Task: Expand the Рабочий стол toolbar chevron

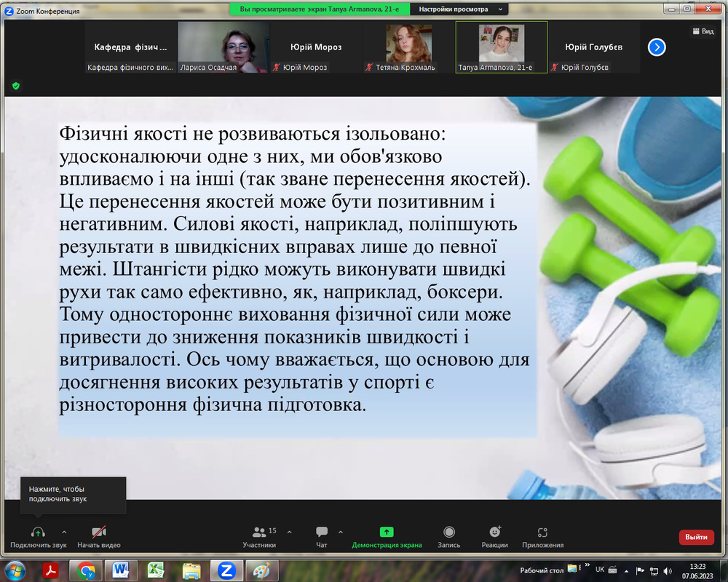Action: 587,565
